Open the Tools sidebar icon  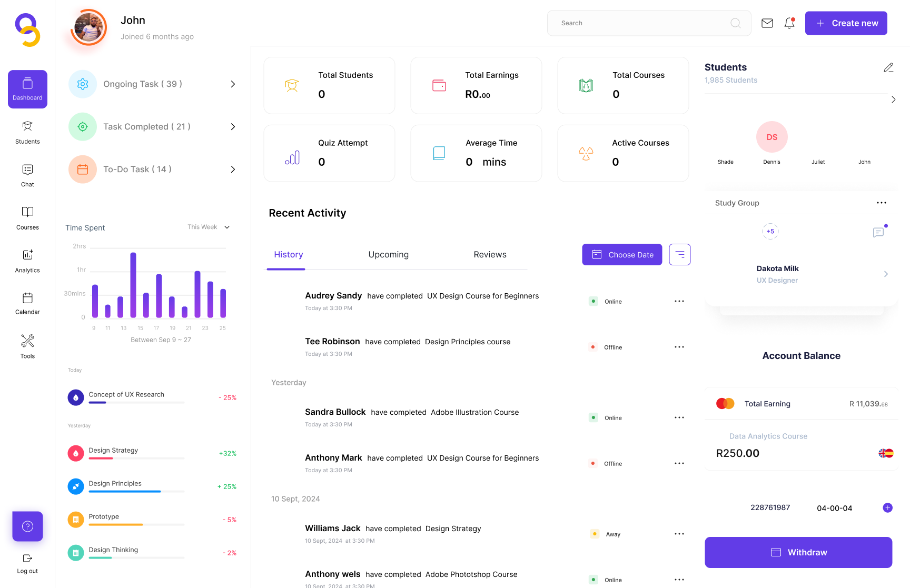click(27, 346)
